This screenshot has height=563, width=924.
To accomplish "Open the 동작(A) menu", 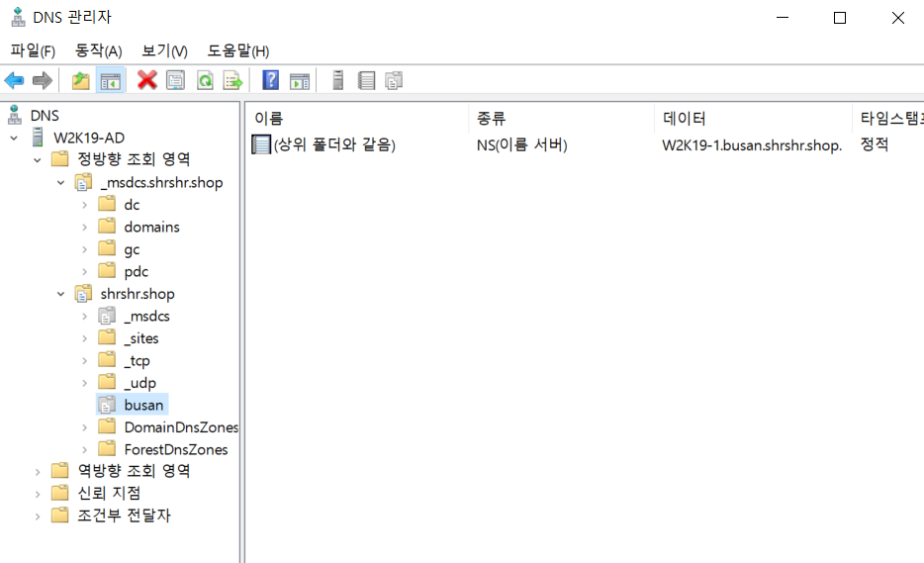I will tap(98, 50).
